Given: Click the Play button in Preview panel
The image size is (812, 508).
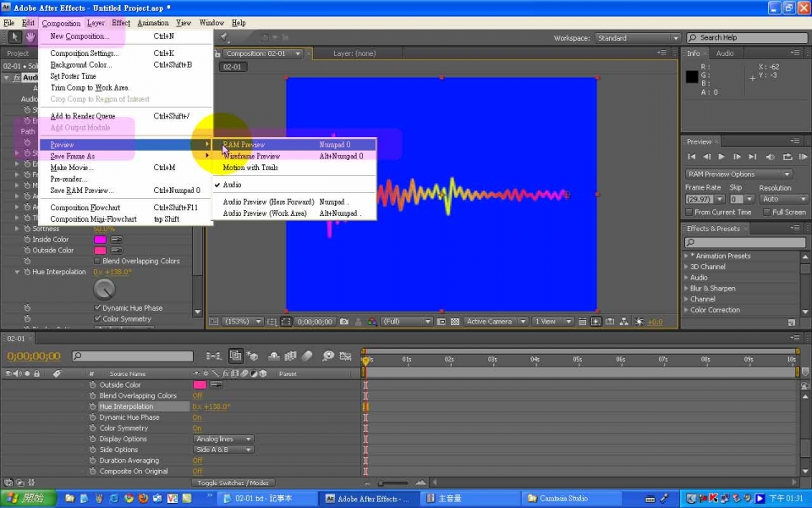Looking at the screenshot, I should tap(721, 157).
